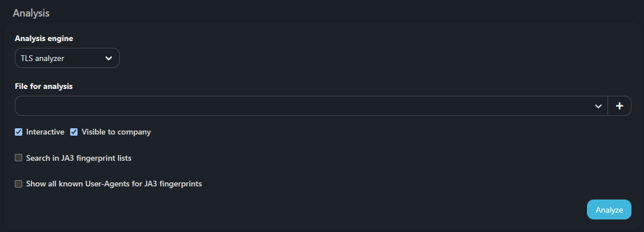Click the Interactive label text

[45, 132]
